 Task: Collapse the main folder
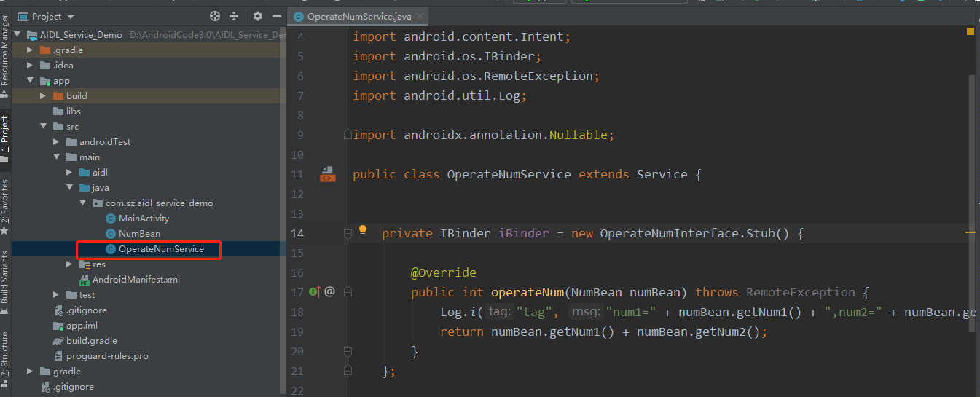click(56, 157)
